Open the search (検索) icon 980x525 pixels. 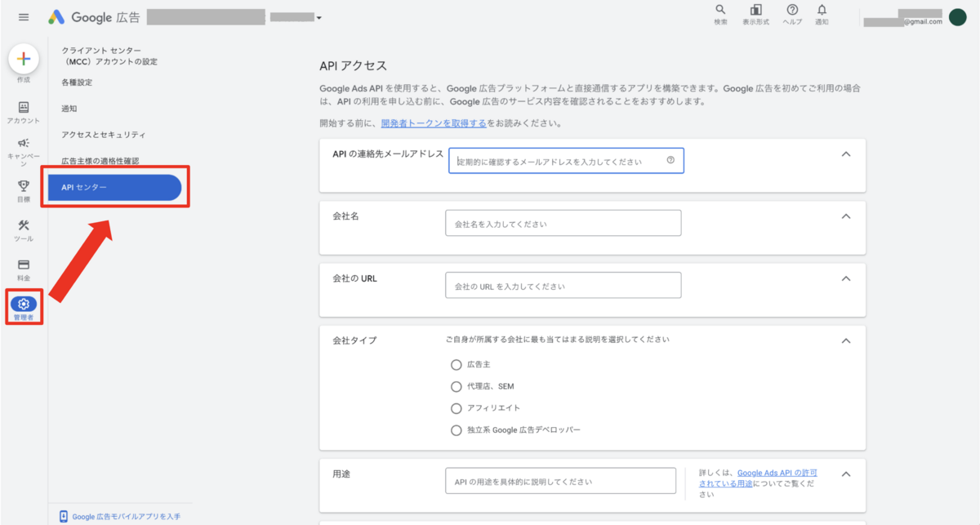(x=720, y=10)
